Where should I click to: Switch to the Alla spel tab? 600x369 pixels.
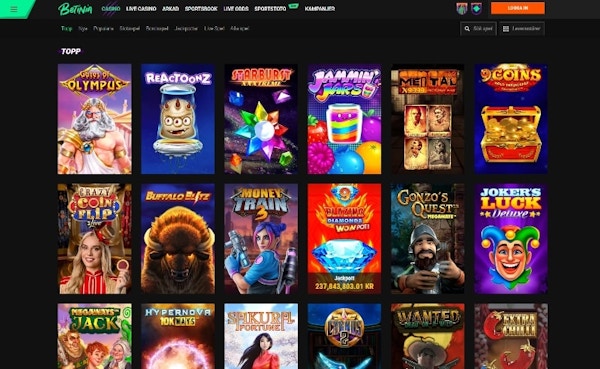pos(240,28)
